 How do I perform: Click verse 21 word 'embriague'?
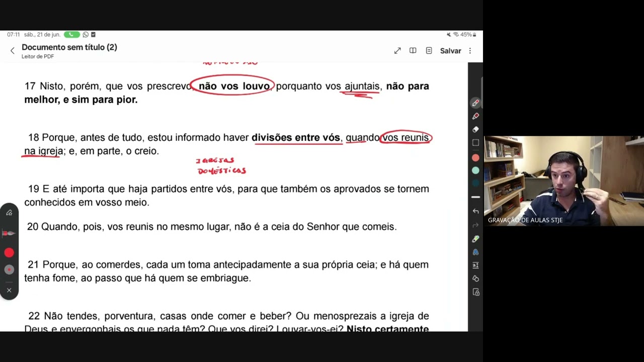(x=224, y=278)
